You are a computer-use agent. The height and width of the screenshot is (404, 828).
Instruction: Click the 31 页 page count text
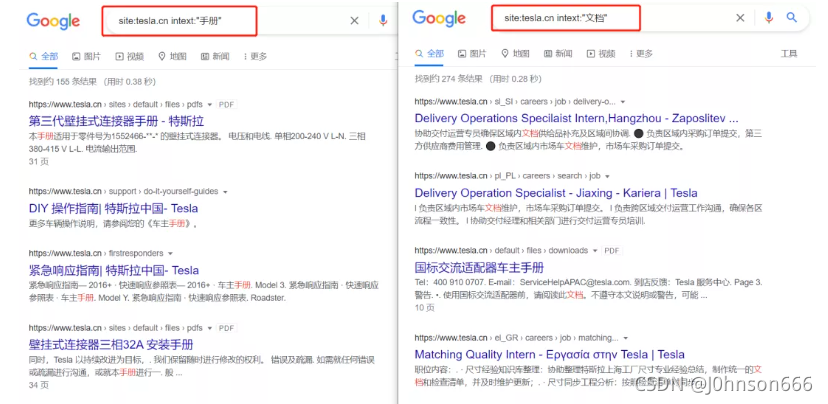[39, 162]
